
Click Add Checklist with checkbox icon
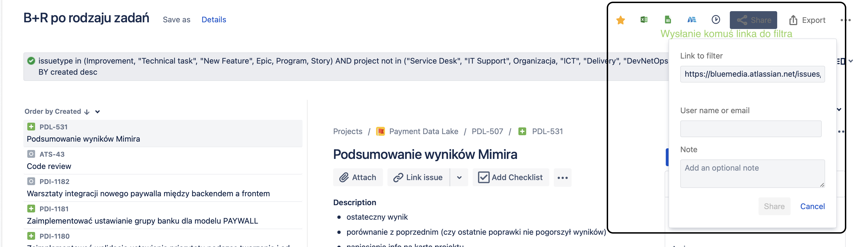(x=511, y=178)
